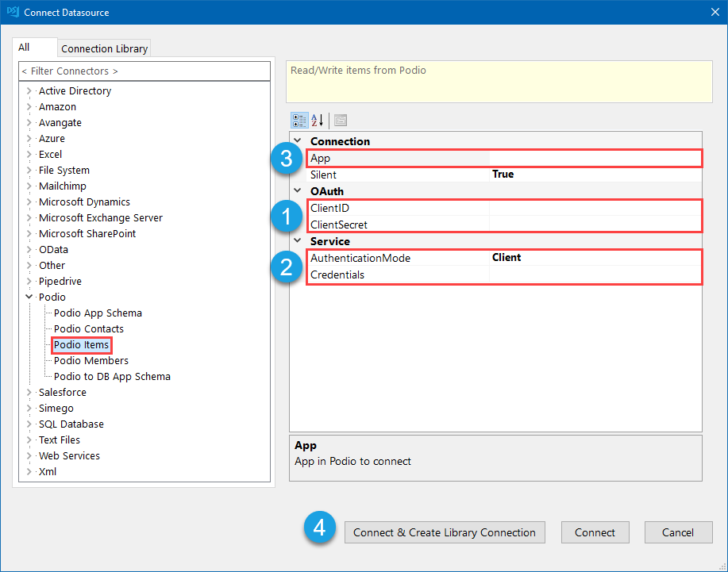Select Podio Contacts connector
Viewport: 728px width, 572px height.
[89, 329]
